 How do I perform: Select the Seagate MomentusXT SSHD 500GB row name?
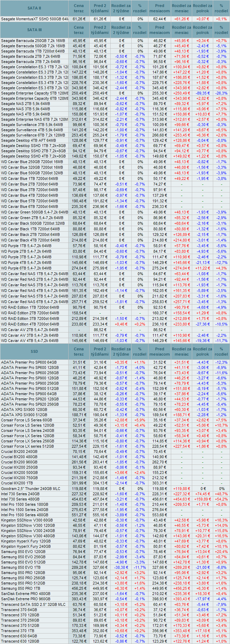point(35,19)
